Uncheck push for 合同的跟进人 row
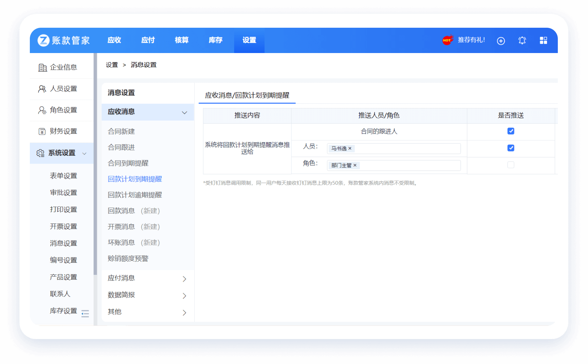 [511, 131]
